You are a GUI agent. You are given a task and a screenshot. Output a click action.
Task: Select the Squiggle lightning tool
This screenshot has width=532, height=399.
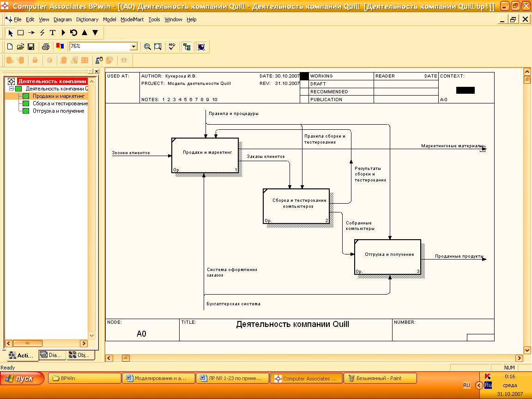point(42,33)
